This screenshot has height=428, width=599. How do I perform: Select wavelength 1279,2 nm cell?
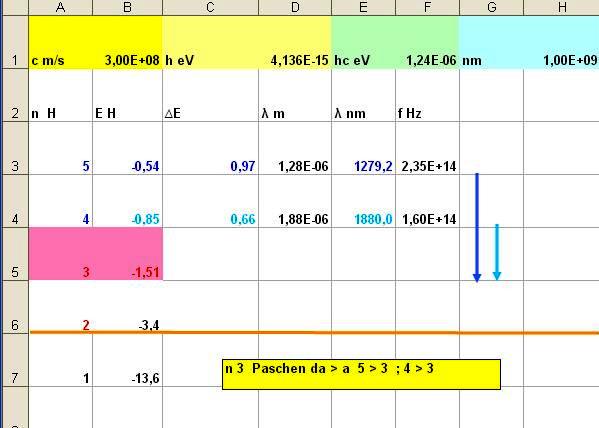[364, 148]
